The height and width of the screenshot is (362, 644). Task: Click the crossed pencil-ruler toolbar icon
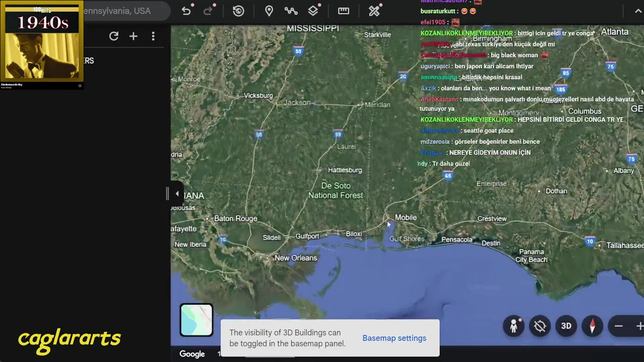(x=374, y=11)
